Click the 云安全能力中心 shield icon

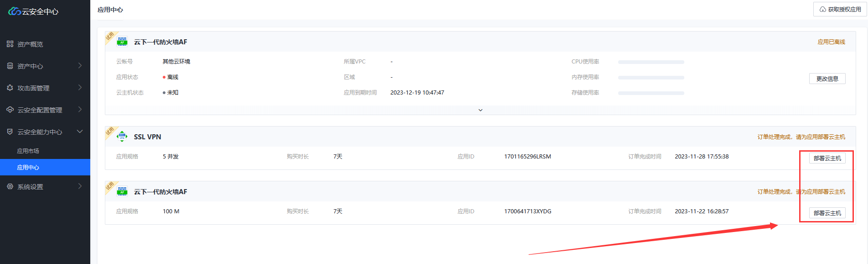click(x=10, y=132)
